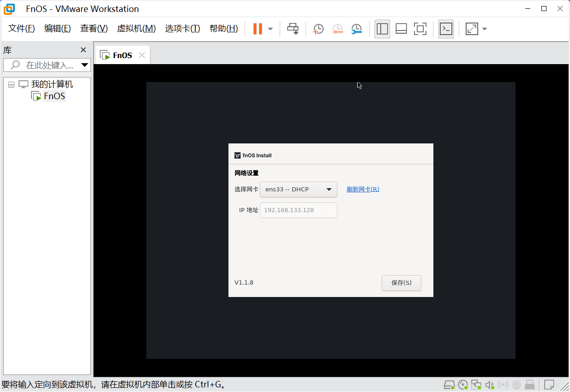
Task: Toggle the library sidebar panel view
Action: [x=382, y=29]
